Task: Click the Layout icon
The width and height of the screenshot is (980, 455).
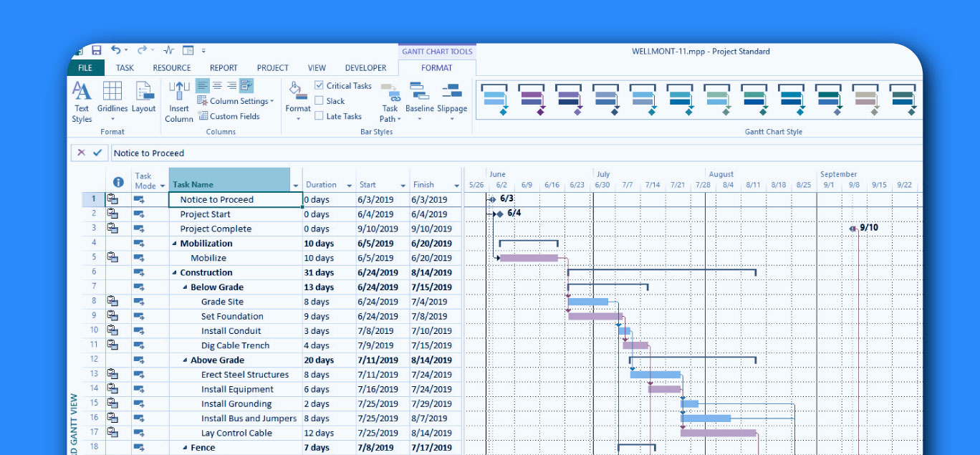Action: pyautogui.click(x=144, y=97)
